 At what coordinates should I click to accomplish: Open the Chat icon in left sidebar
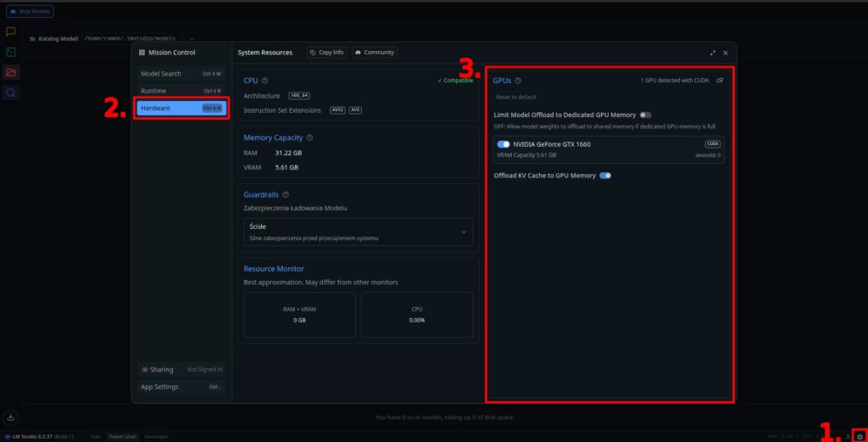(11, 31)
